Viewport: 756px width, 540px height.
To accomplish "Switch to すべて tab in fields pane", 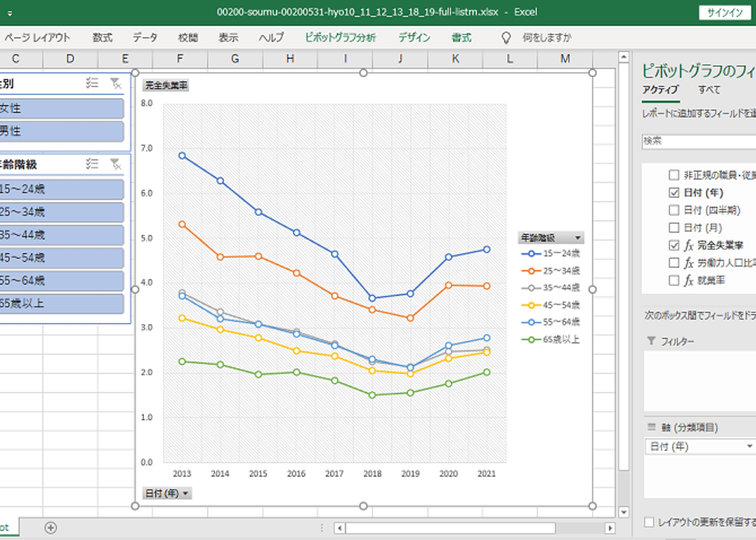I will pos(709,90).
